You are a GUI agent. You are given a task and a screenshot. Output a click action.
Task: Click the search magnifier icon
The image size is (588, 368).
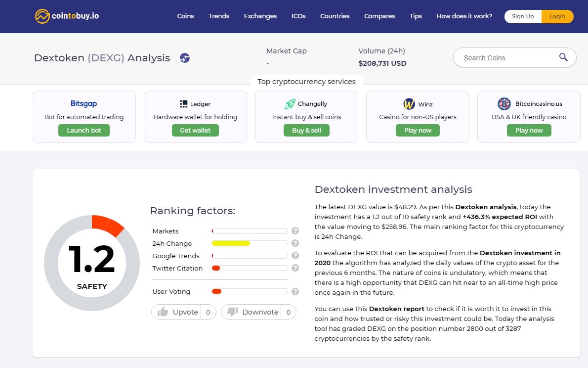pos(563,57)
